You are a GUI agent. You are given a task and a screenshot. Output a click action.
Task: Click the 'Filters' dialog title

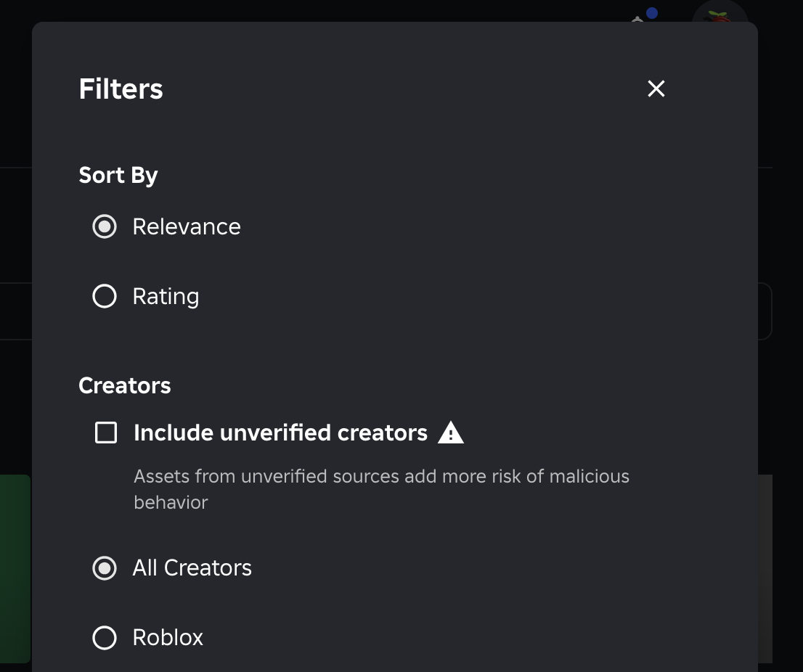click(x=121, y=89)
